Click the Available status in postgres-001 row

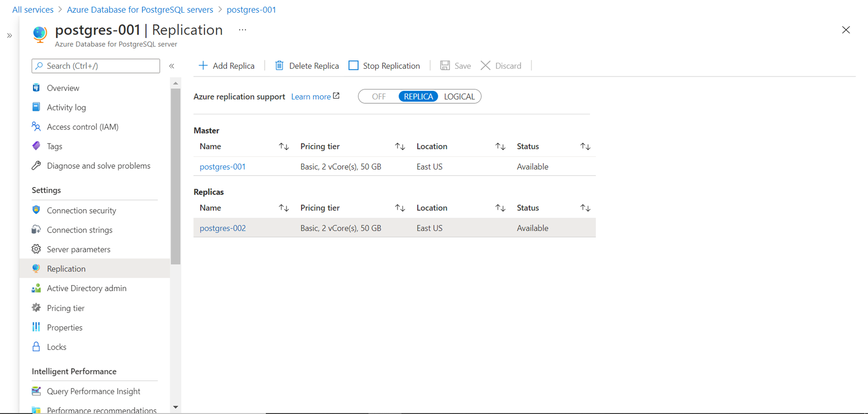point(533,167)
